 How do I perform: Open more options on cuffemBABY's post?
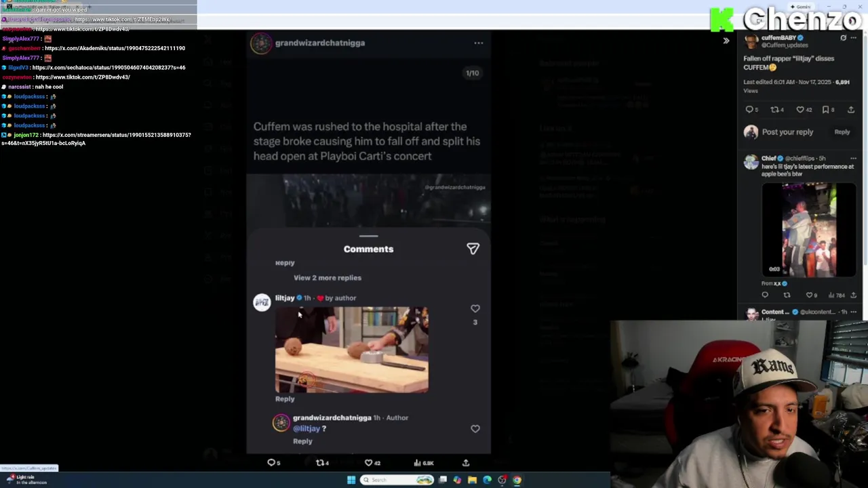point(854,38)
